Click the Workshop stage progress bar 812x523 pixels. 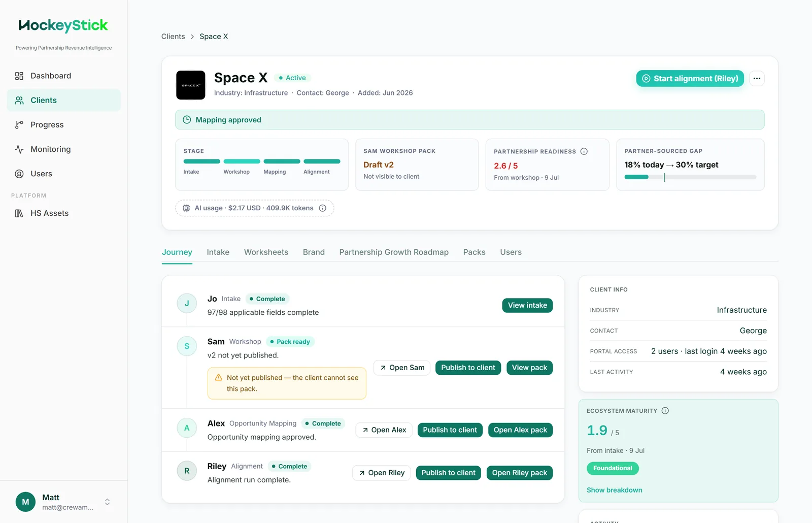click(x=242, y=161)
